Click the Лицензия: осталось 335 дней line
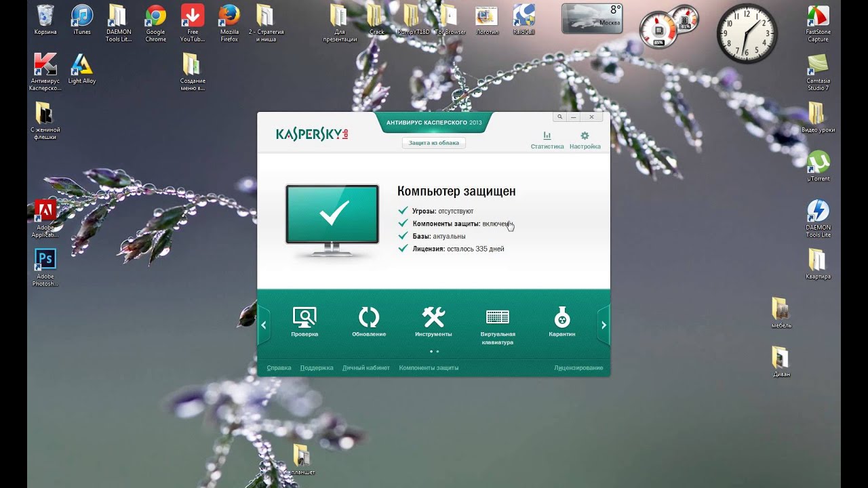Viewport: 868px width, 488px height. tap(451, 249)
